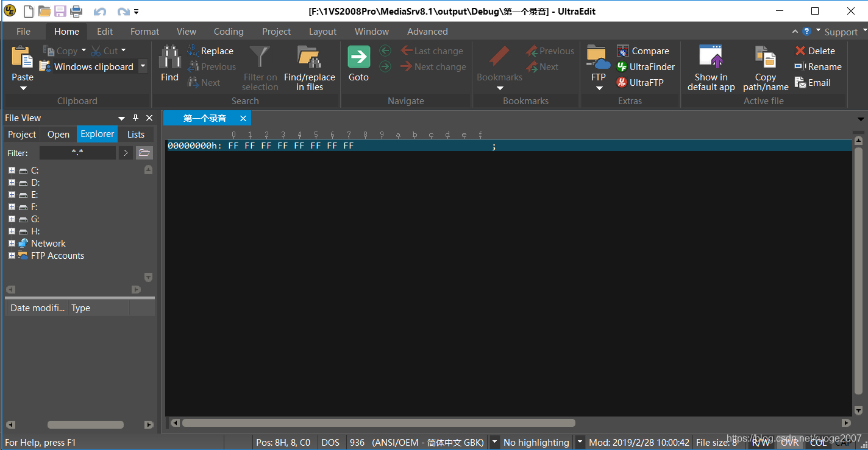Screen dimensions: 868x450
Task: Click the Find binoculars icon
Action: pyautogui.click(x=169, y=57)
